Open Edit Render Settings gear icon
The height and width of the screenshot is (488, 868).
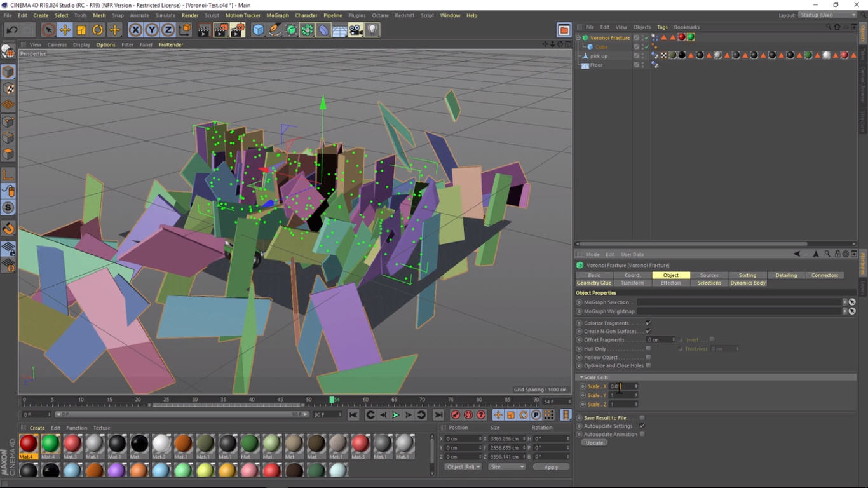pyautogui.click(x=238, y=30)
